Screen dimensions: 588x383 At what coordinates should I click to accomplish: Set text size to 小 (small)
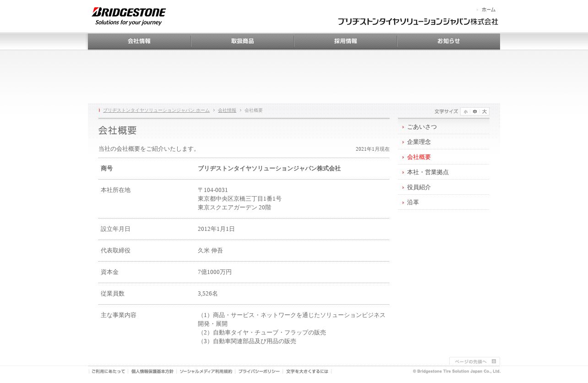[466, 112]
